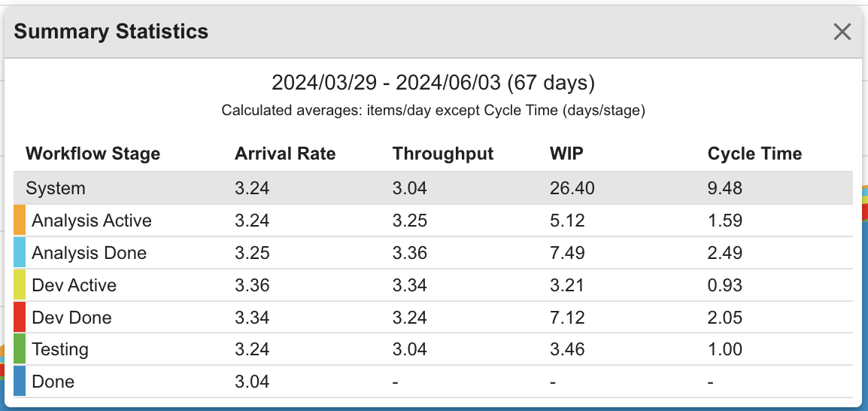Click the Cycle Time column header
868x411 pixels.
coord(754,154)
